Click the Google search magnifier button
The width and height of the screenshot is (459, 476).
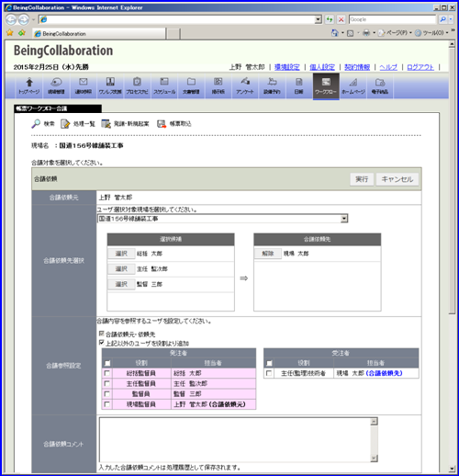tap(442, 19)
